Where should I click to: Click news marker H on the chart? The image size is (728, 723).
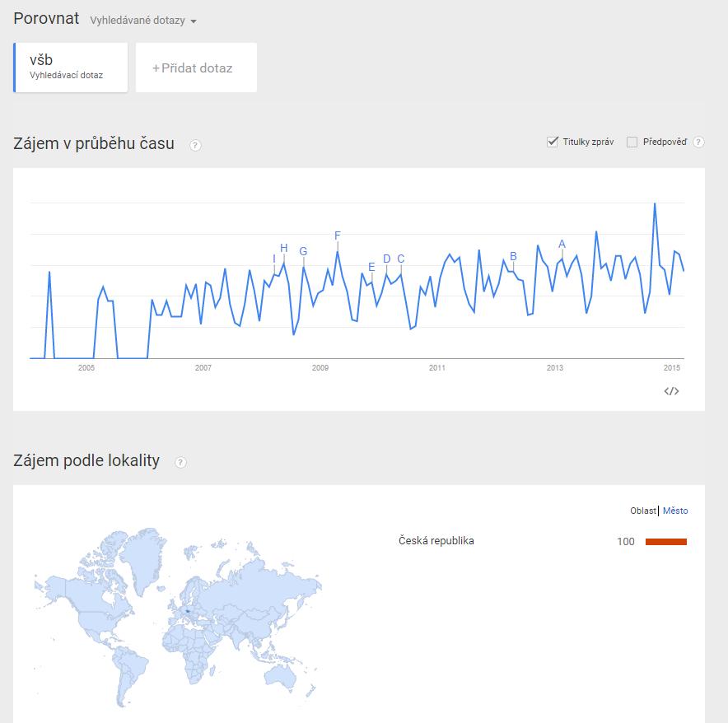[284, 249]
